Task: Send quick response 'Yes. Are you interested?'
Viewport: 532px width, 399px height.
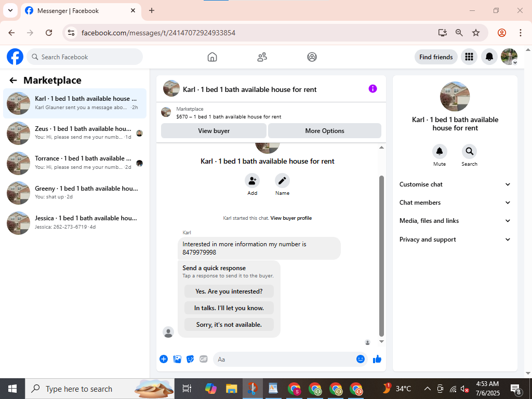Action: pyautogui.click(x=229, y=291)
